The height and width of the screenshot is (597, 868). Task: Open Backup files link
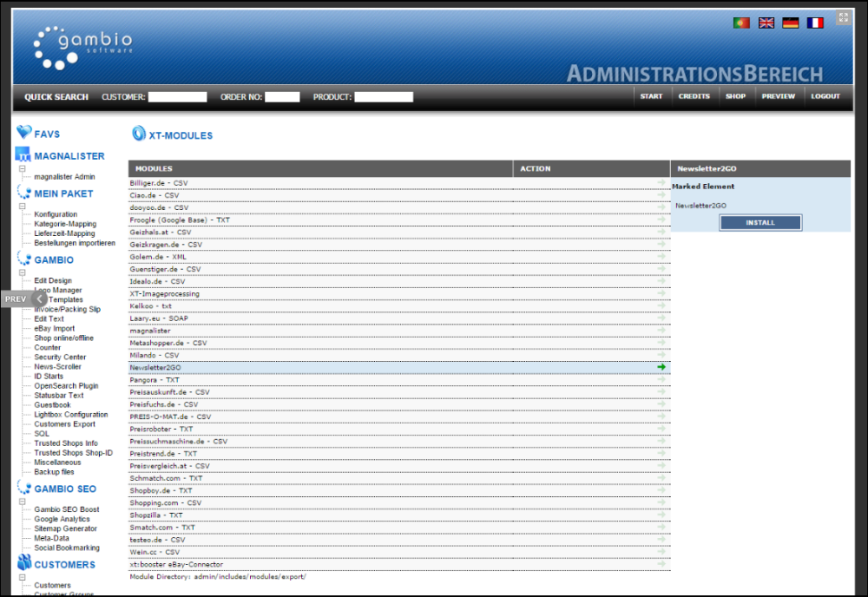click(54, 472)
